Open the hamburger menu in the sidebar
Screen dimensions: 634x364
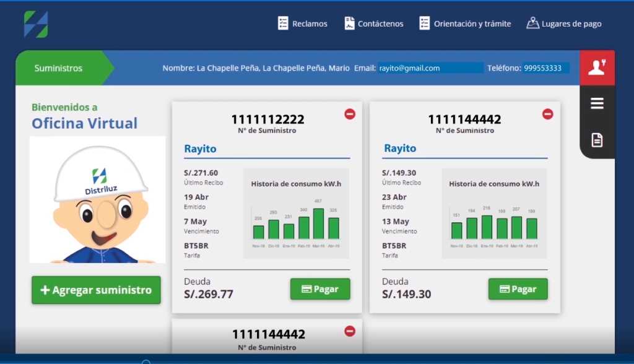(x=596, y=103)
